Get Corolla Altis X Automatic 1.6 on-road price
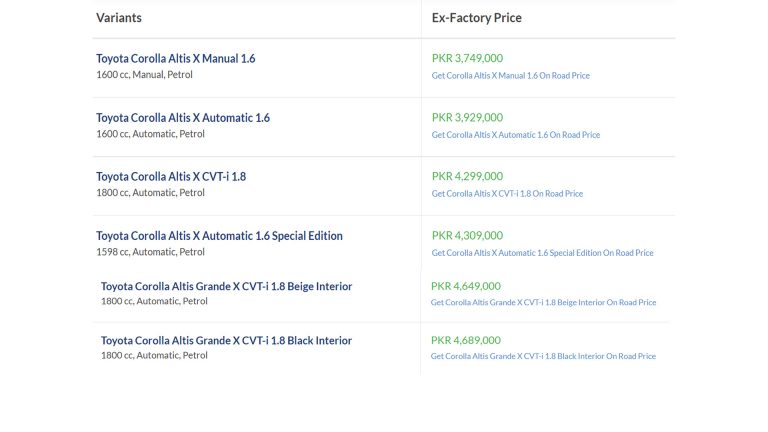Viewport: 768px width, 432px height. coord(516,135)
